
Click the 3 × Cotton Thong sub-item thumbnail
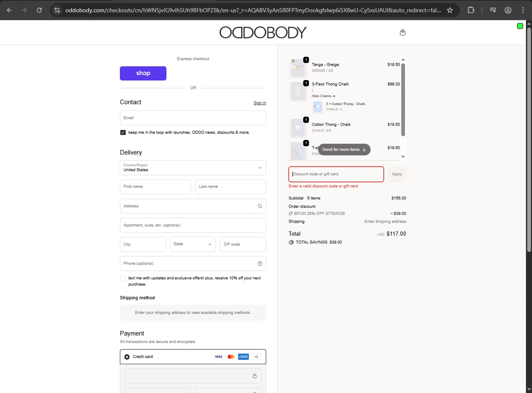point(318,107)
